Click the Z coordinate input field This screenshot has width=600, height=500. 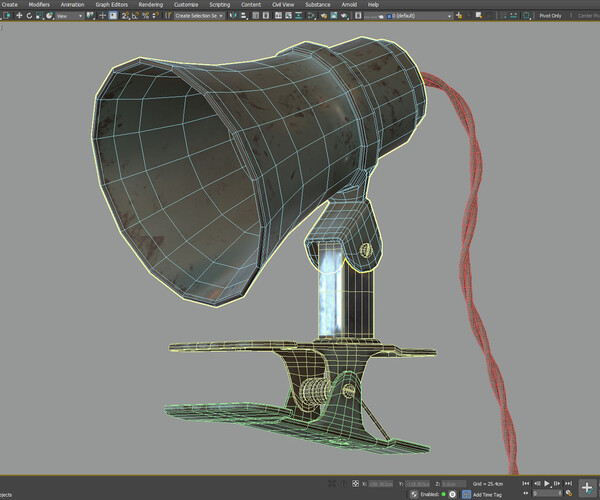pos(454,484)
